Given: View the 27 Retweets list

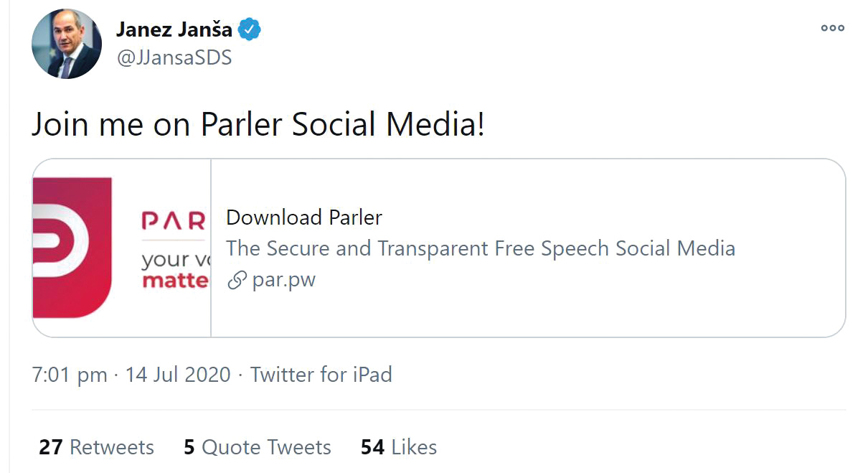Looking at the screenshot, I should point(96,447).
